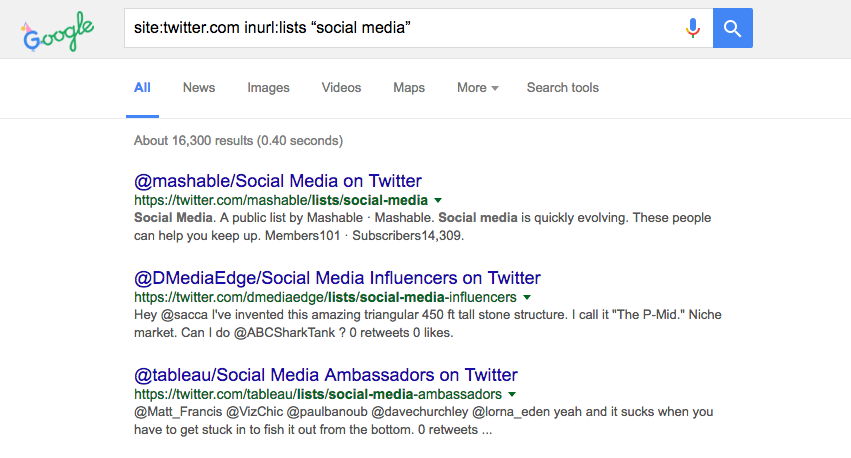Viewport: 851px width, 458px height.
Task: Open @tableau/Social Media Ambassadors result
Action: [x=326, y=375]
